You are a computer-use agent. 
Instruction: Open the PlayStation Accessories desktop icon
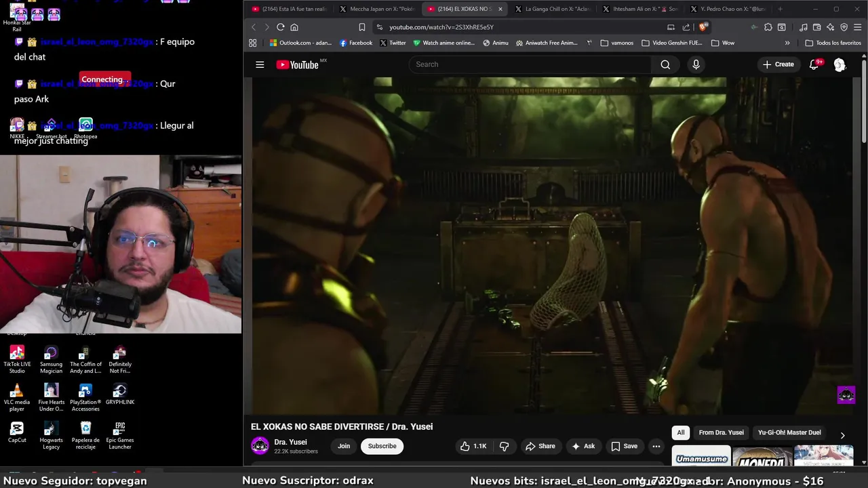tap(85, 397)
